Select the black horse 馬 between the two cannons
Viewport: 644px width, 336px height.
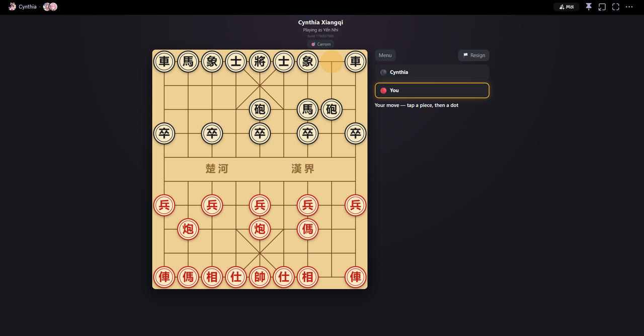coord(307,109)
